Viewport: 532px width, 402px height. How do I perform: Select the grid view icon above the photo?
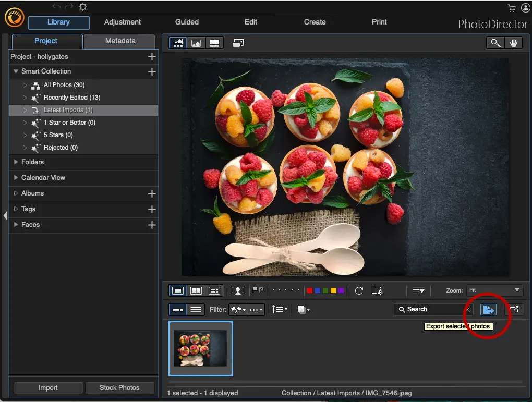pyautogui.click(x=214, y=43)
